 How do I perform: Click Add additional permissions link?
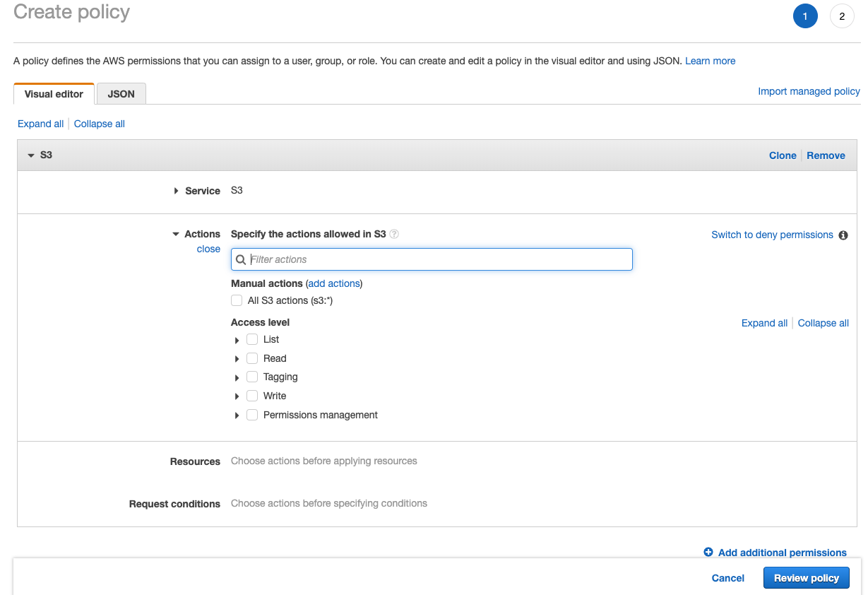pyautogui.click(x=783, y=553)
